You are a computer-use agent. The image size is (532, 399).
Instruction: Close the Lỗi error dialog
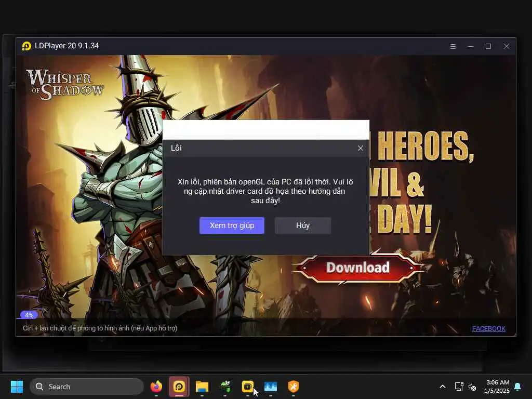coord(361,148)
